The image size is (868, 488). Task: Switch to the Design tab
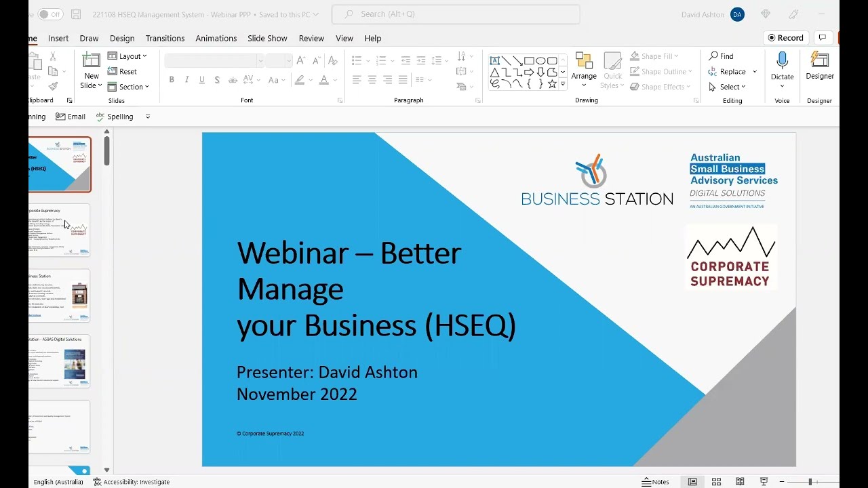(122, 38)
